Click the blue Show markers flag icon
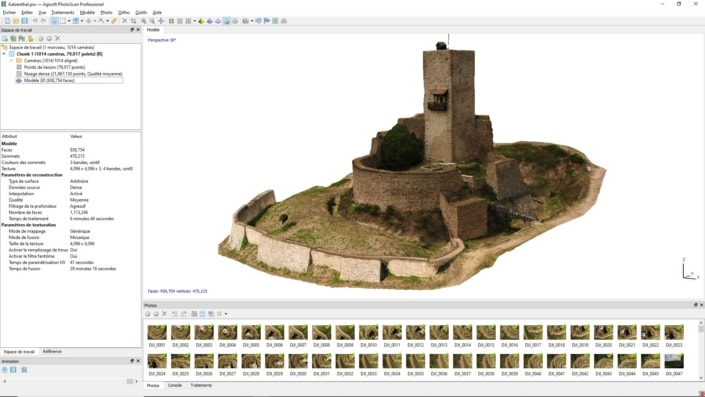Image resolution: width=705 pixels, height=397 pixels. click(267, 21)
